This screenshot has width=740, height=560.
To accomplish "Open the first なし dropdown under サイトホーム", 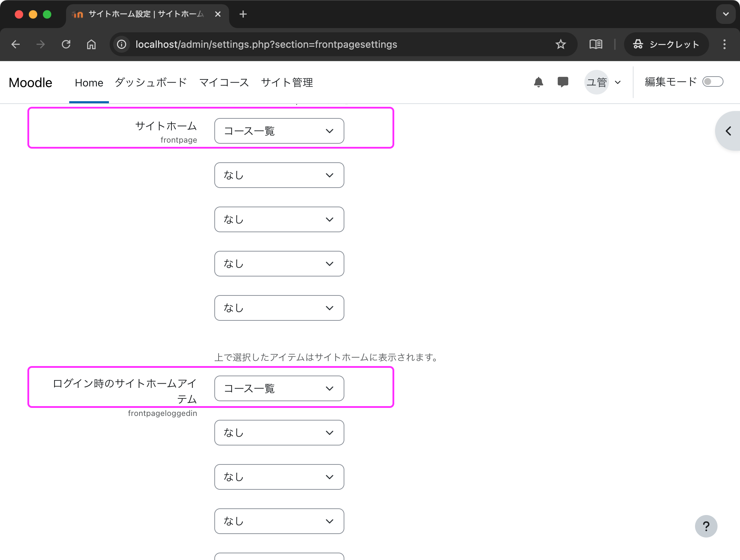I will click(279, 175).
